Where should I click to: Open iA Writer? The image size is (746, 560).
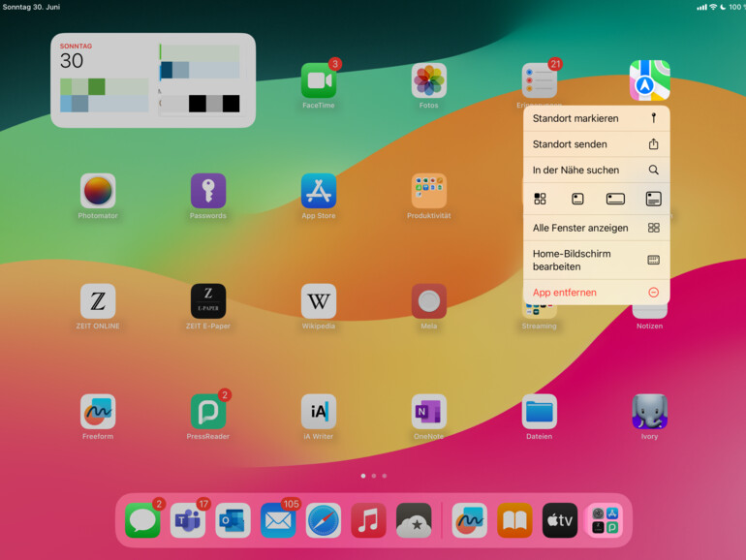pyautogui.click(x=319, y=412)
